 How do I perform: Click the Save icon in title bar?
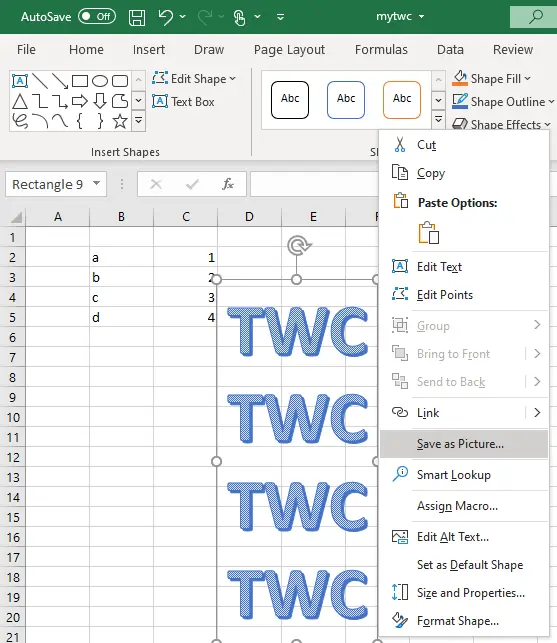coord(137,17)
